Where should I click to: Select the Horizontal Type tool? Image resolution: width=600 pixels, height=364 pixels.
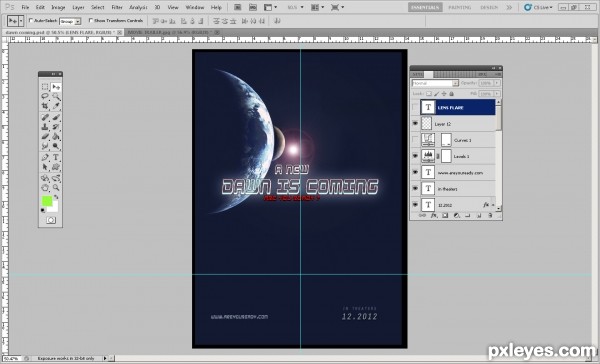[56, 157]
